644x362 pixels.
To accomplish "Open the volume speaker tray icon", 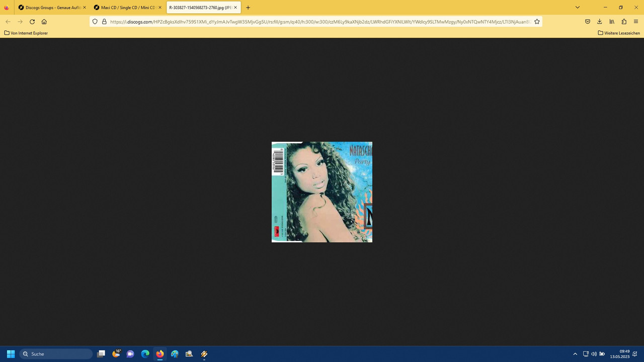I will [x=594, y=354].
